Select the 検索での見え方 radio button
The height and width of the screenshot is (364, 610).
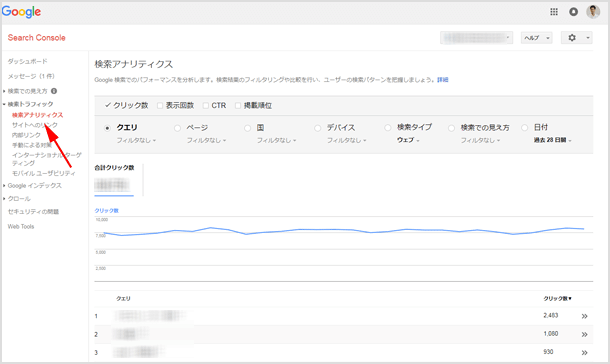click(x=451, y=128)
